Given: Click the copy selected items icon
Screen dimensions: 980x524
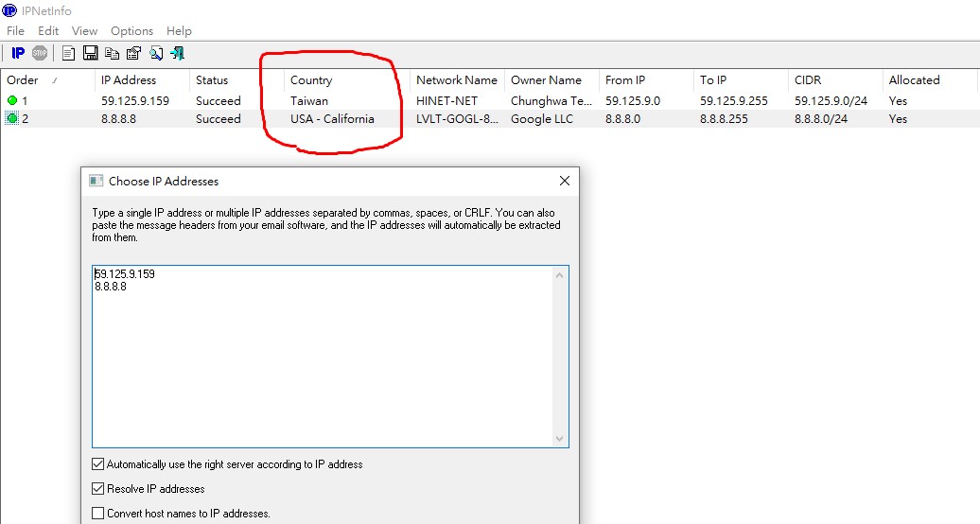Looking at the screenshot, I should coord(113,53).
